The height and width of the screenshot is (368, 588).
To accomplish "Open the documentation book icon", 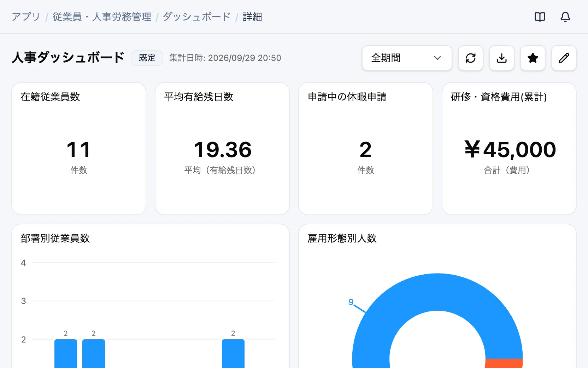I will 540,17.
